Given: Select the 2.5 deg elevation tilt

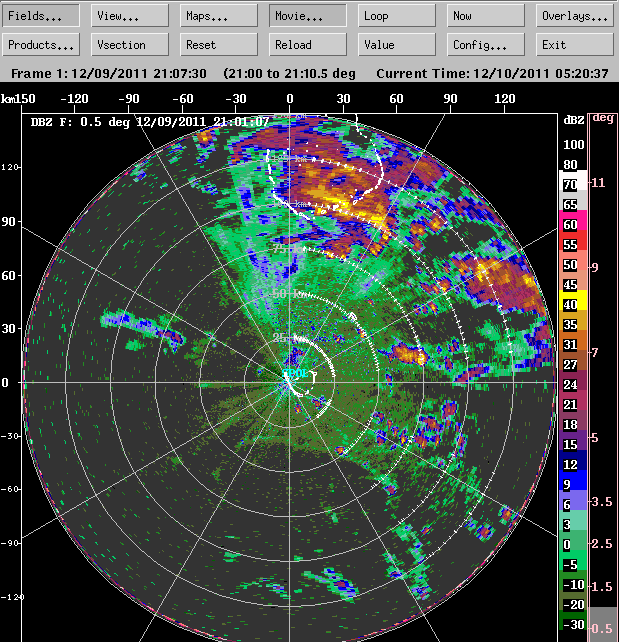Looking at the screenshot, I should (x=602, y=544).
